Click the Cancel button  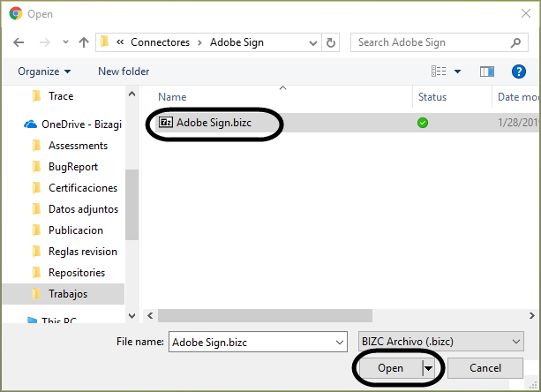[x=485, y=368]
